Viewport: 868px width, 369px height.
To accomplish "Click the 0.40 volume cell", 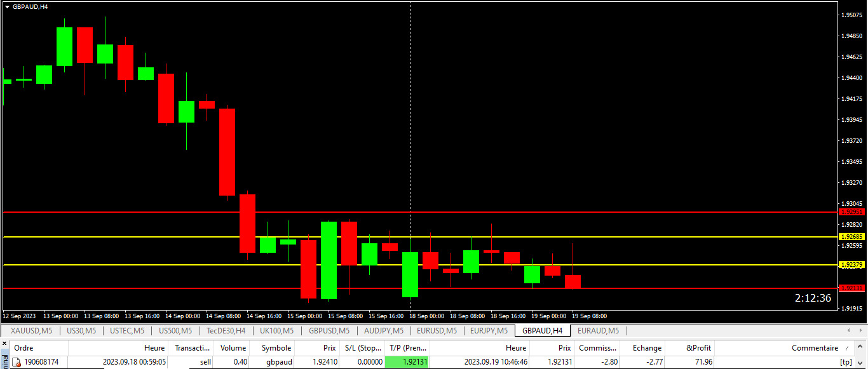I will 239,362.
